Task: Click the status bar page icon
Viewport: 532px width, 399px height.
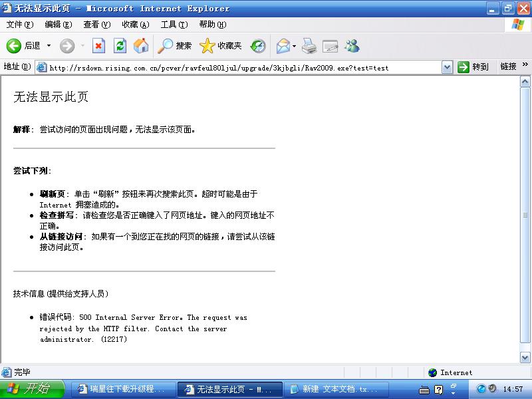Action: [7, 372]
